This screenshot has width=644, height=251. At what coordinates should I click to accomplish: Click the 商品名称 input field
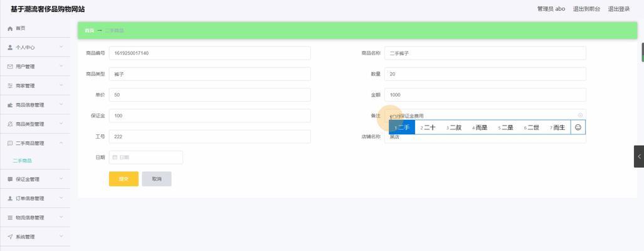[485, 53]
